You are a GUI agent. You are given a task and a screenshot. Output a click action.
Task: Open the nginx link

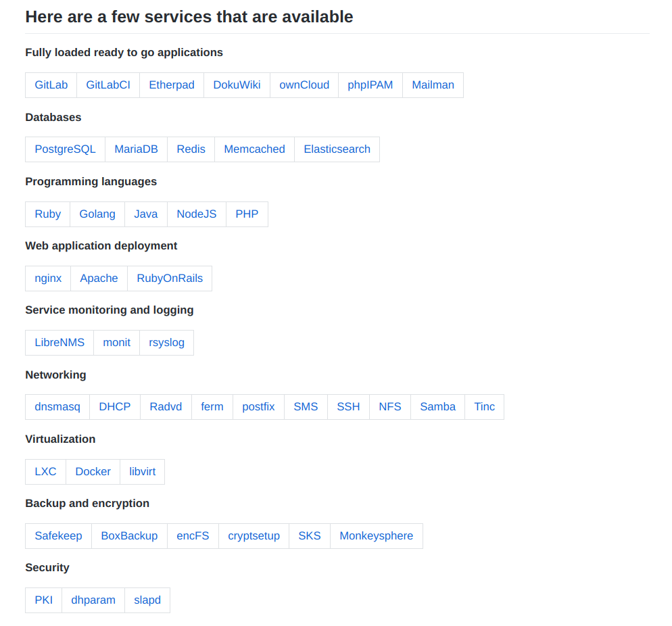click(x=48, y=278)
